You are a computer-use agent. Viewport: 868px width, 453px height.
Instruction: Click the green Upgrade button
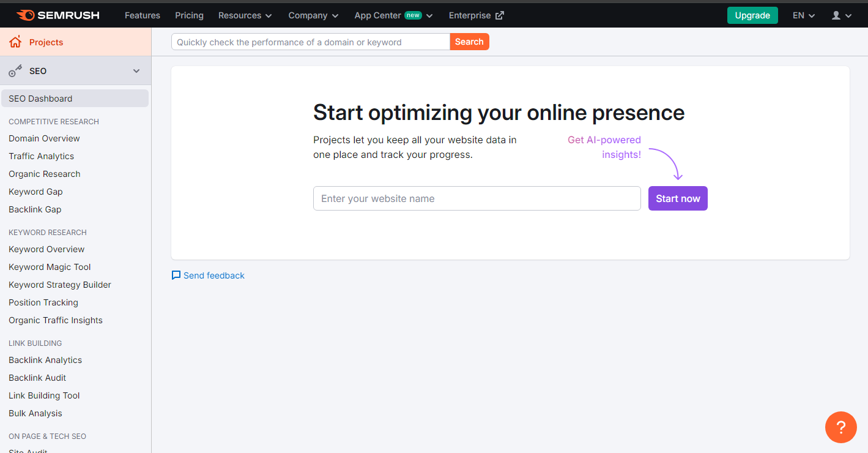pyautogui.click(x=752, y=15)
